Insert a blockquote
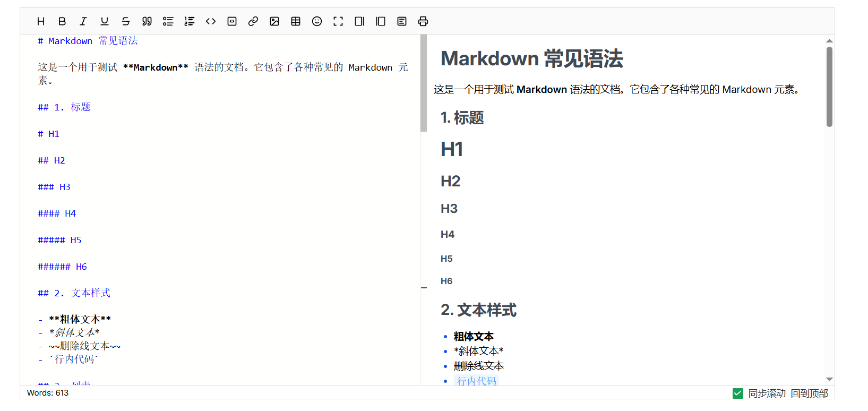This screenshot has height=411, width=868. coord(147,21)
